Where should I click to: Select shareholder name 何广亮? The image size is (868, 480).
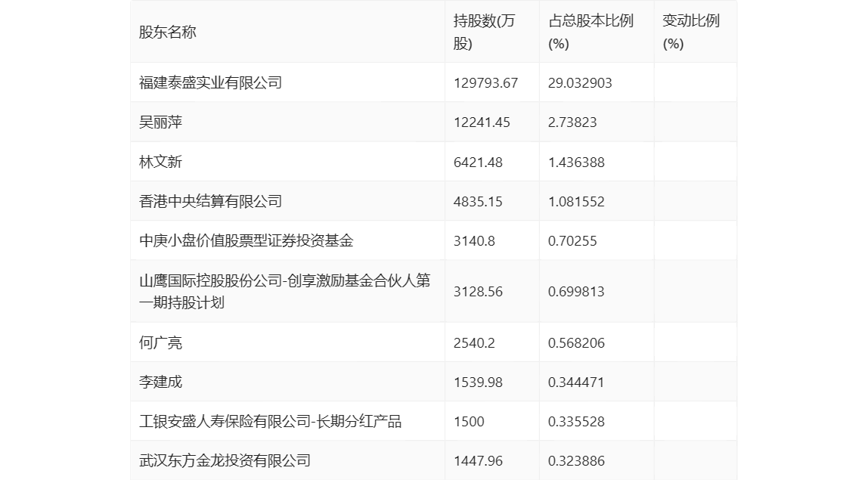160,343
